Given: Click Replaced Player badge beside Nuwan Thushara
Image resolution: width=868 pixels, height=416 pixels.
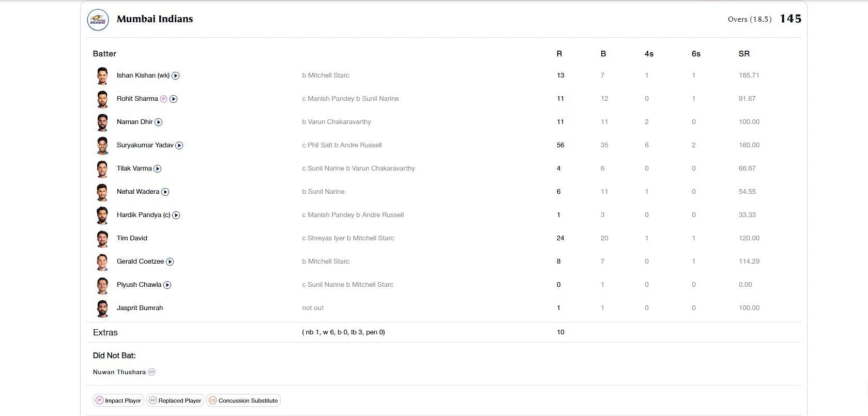Looking at the screenshot, I should pyautogui.click(x=152, y=372).
